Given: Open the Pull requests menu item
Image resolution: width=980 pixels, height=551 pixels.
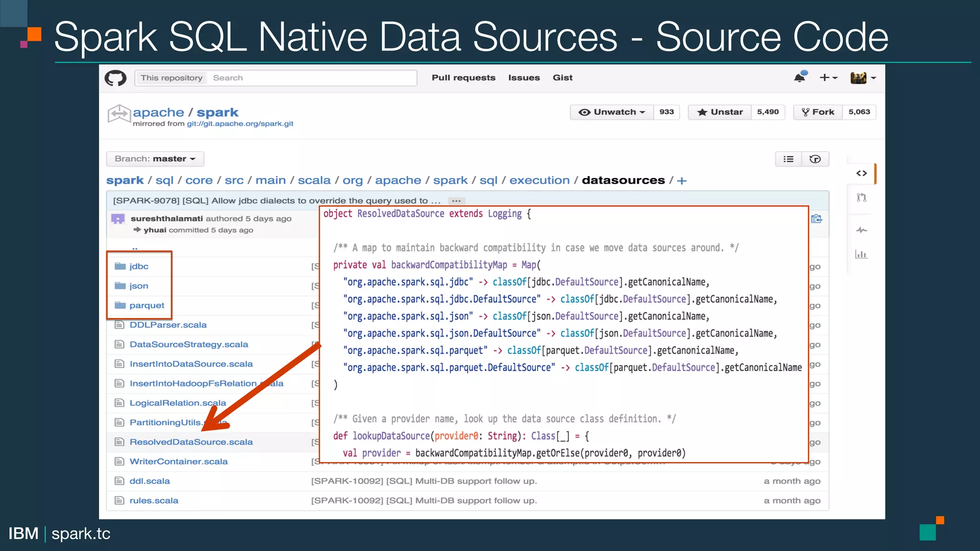Looking at the screenshot, I should click(463, 77).
